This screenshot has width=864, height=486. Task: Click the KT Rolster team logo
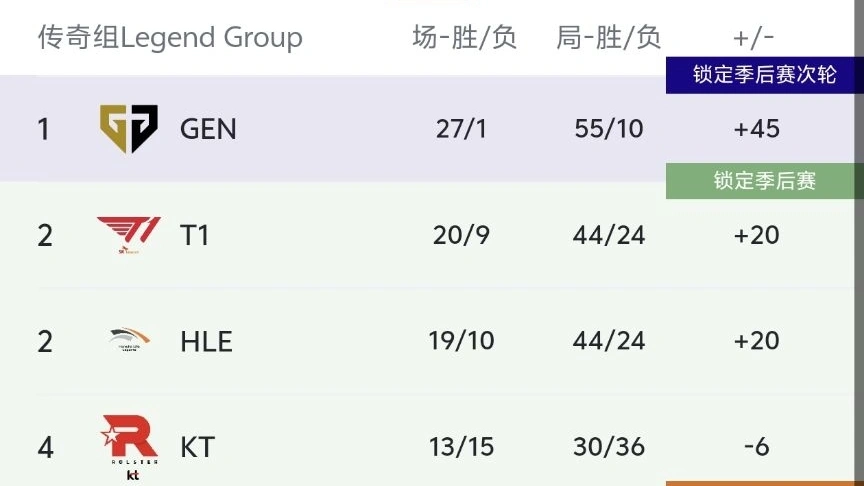tap(130, 447)
